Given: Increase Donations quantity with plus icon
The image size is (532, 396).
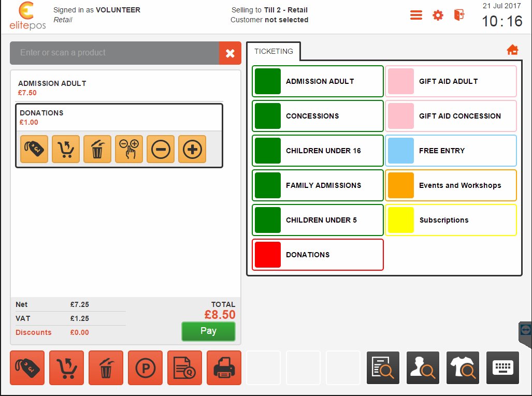Looking at the screenshot, I should tap(192, 149).
